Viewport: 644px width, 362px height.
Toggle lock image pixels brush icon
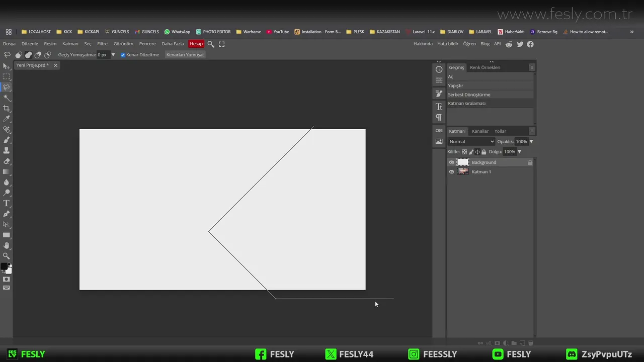tap(471, 152)
